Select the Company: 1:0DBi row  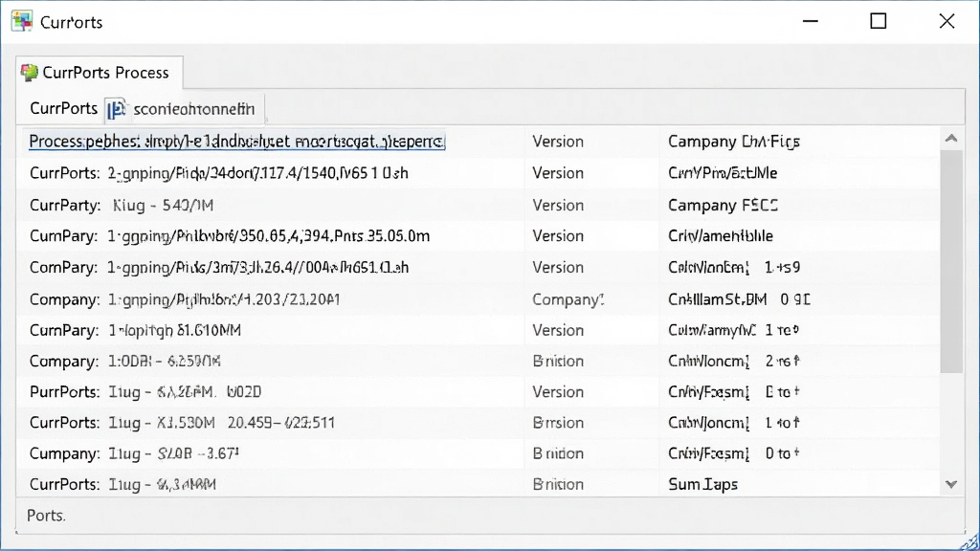click(x=478, y=361)
